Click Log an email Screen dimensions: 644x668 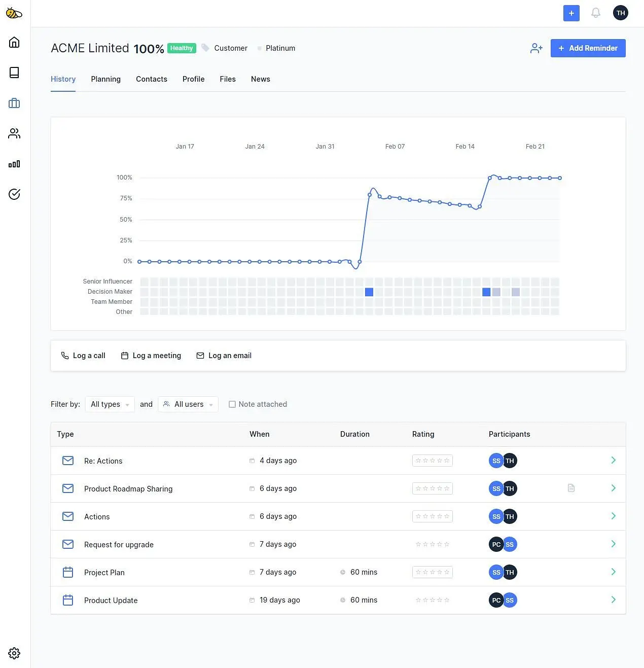[224, 356]
